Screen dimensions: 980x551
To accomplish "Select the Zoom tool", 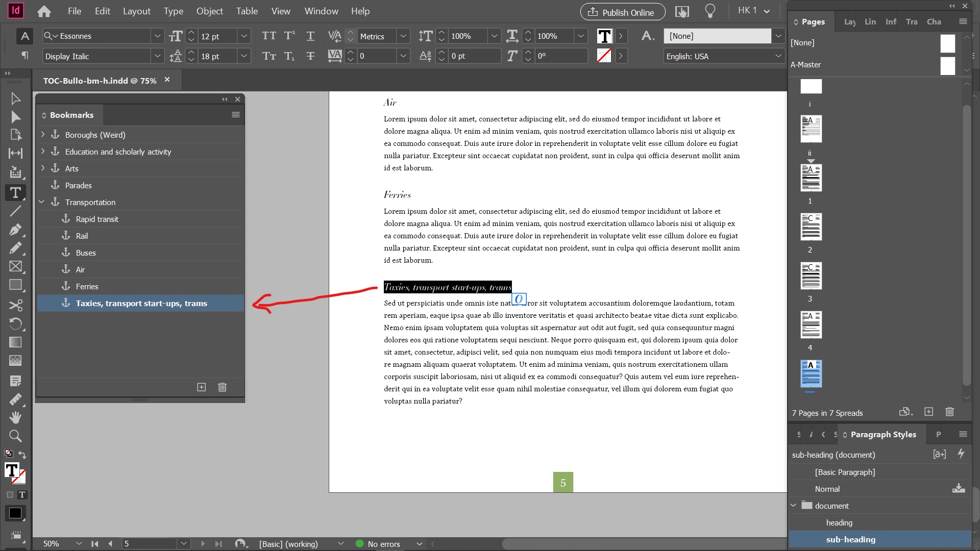I will [x=15, y=436].
